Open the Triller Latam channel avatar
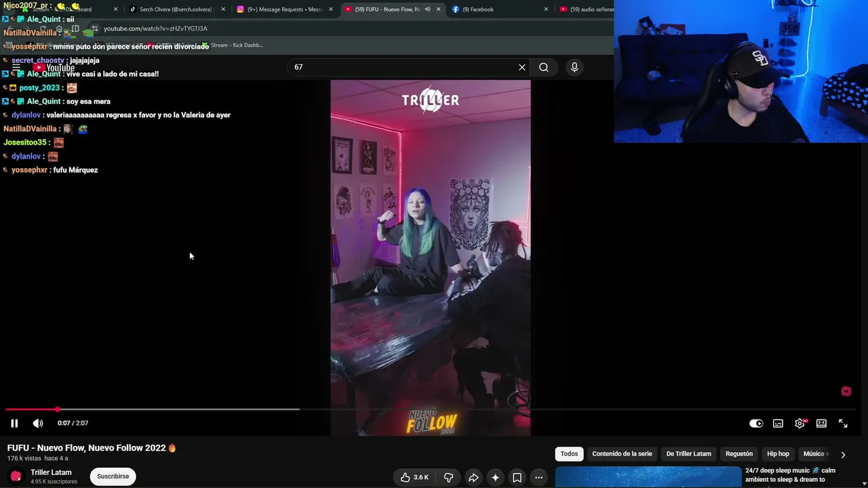Screen dimensions: 868x488 pyautogui.click(x=16, y=476)
